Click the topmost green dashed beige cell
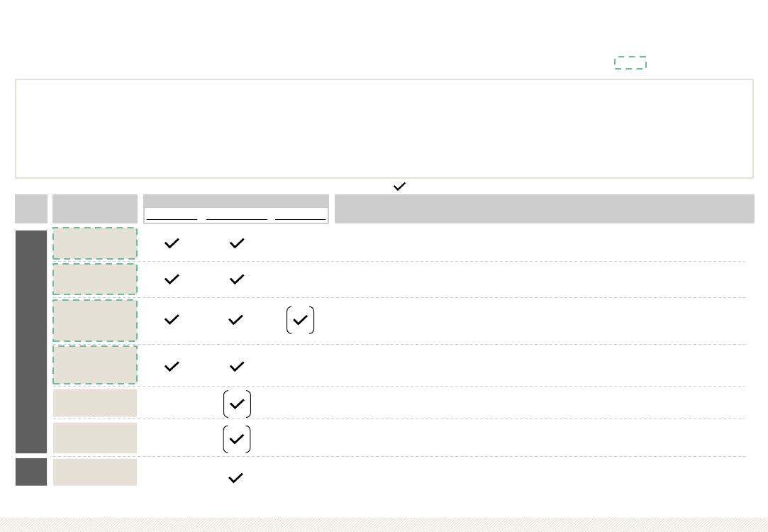The width and height of the screenshot is (768, 532). (x=95, y=243)
